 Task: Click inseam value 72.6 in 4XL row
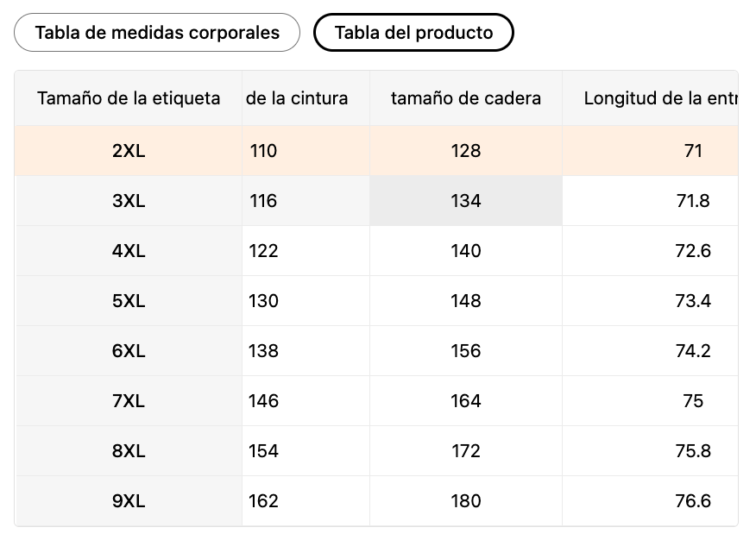coord(693,251)
